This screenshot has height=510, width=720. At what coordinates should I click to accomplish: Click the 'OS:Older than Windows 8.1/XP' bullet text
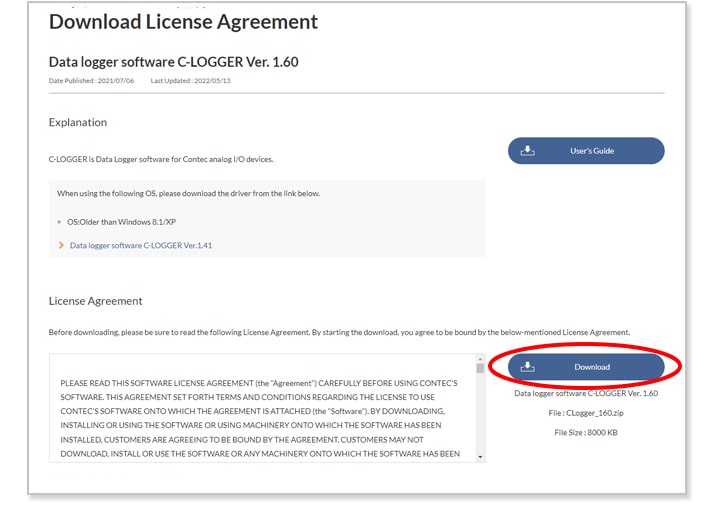pyautogui.click(x=121, y=222)
